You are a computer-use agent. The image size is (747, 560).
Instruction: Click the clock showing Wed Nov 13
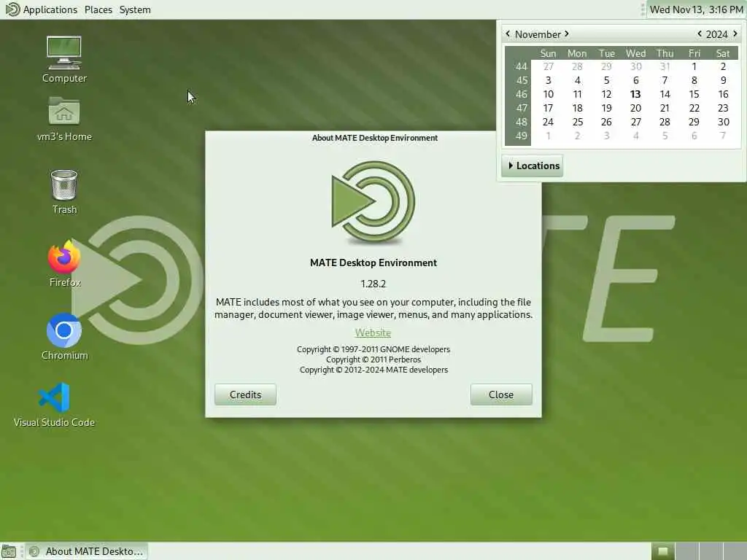tap(696, 9)
